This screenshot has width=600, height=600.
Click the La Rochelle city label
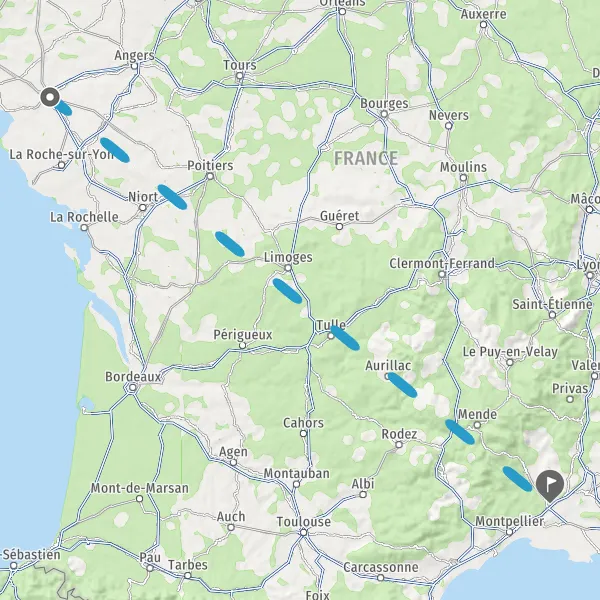click(84, 217)
